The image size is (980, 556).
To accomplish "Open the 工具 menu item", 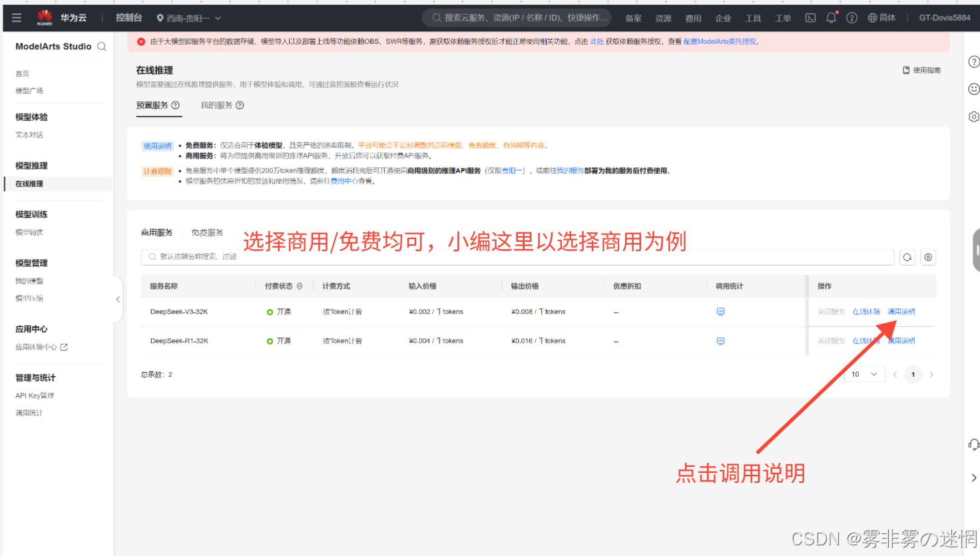I will pos(753,19).
